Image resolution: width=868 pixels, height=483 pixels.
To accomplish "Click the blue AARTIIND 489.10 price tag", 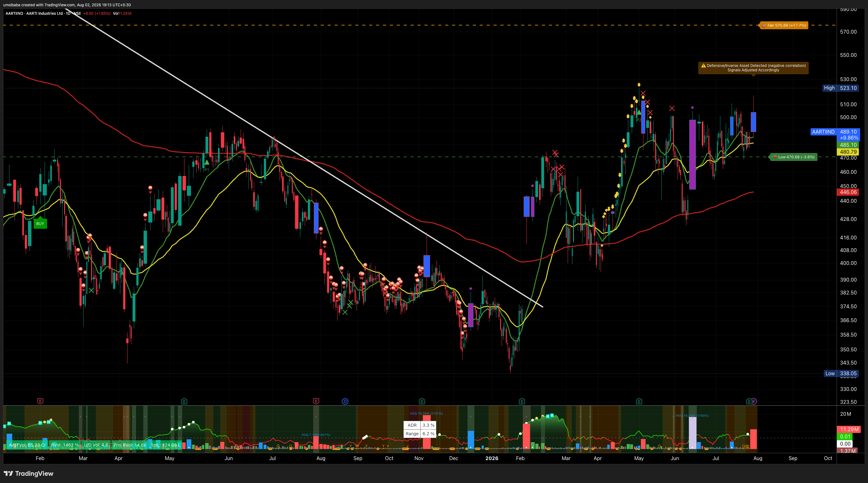I will (835, 134).
